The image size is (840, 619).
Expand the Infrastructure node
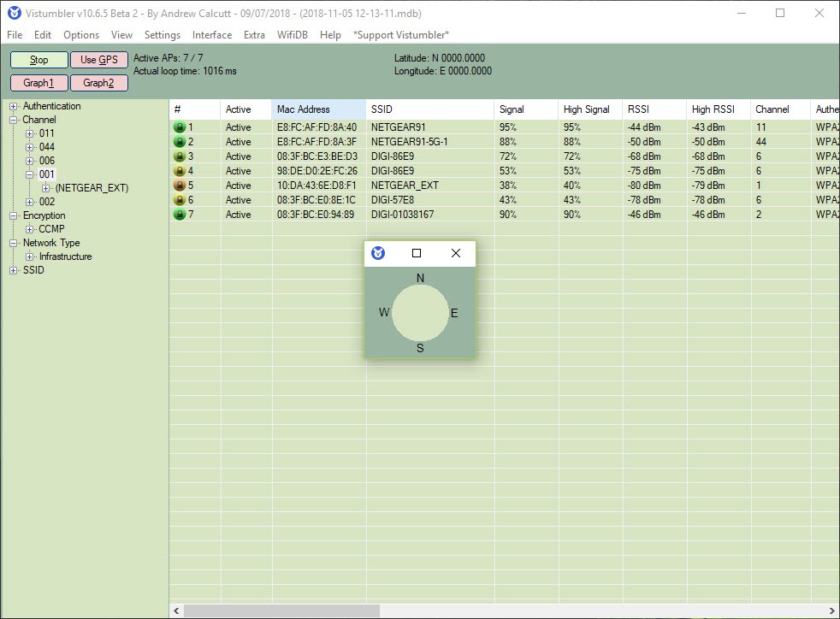[29, 257]
